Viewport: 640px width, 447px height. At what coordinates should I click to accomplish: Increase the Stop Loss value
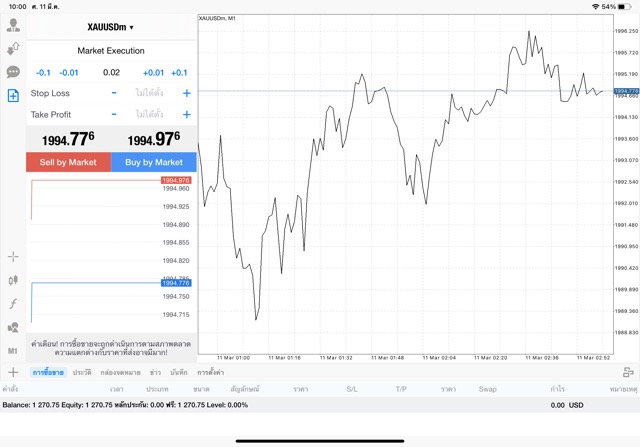point(186,93)
